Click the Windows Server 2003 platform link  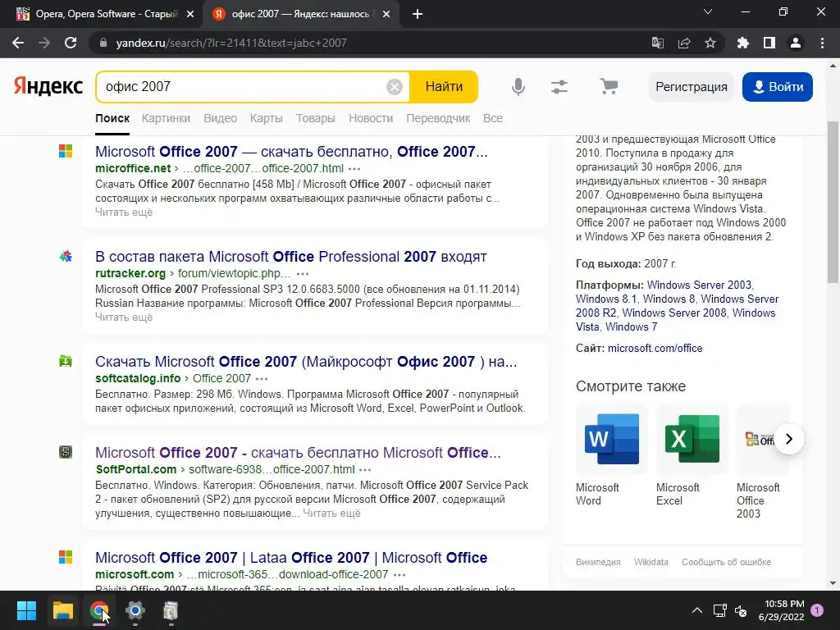[x=699, y=285]
